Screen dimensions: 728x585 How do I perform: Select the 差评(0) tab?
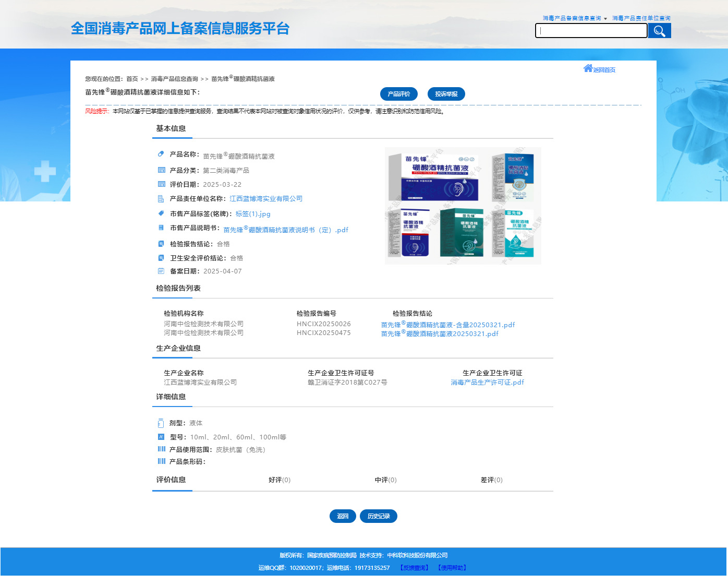tap(492, 480)
